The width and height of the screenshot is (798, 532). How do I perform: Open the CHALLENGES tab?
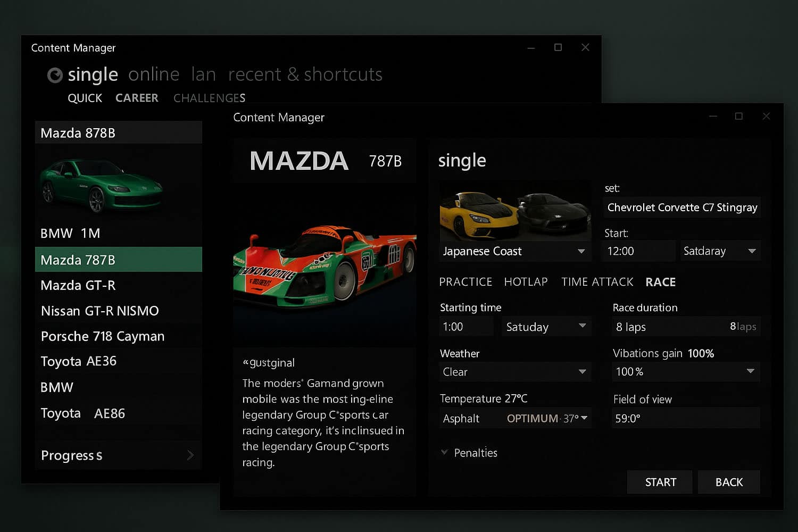point(209,98)
